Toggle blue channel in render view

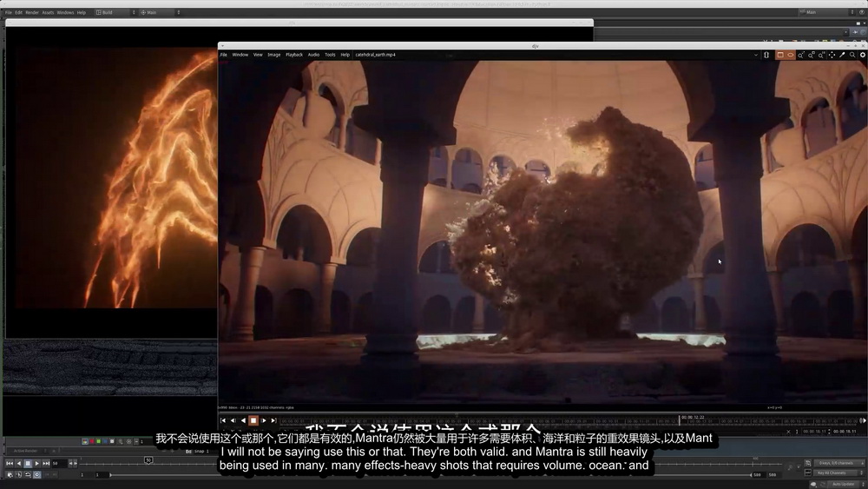point(105,441)
